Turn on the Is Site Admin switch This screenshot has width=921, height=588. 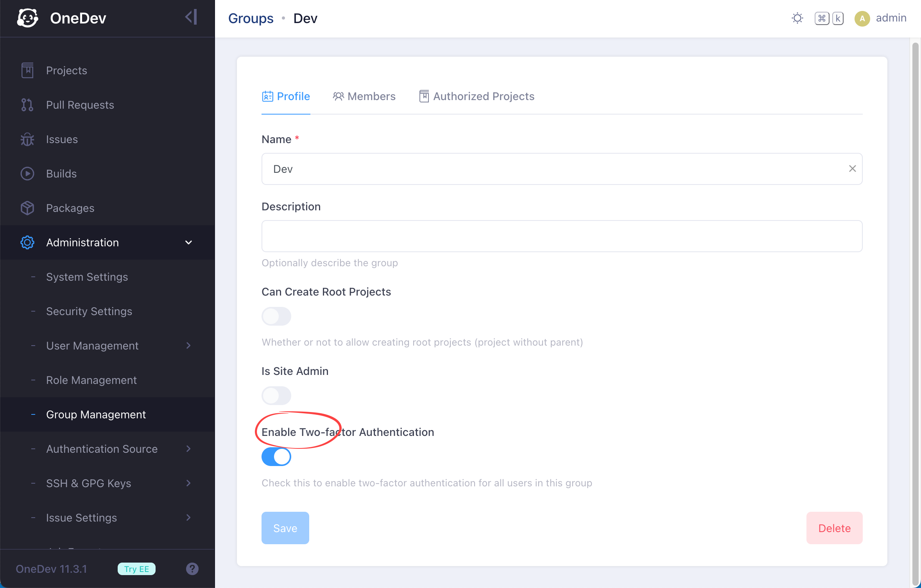(276, 395)
